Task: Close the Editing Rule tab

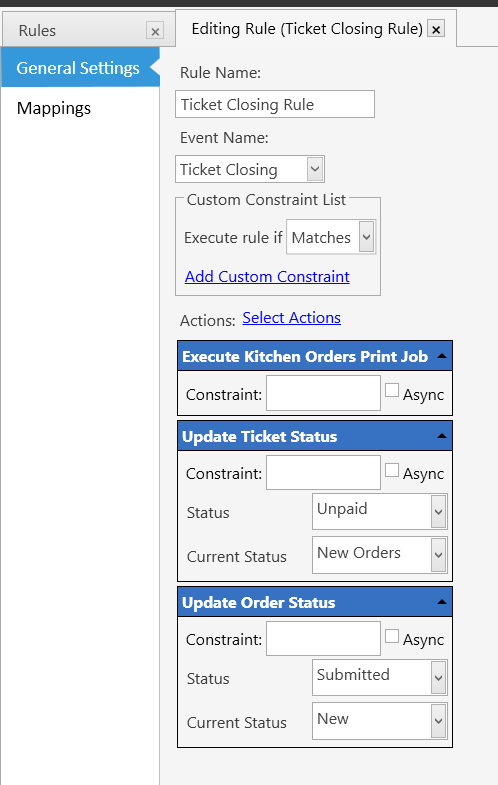Action: click(436, 30)
